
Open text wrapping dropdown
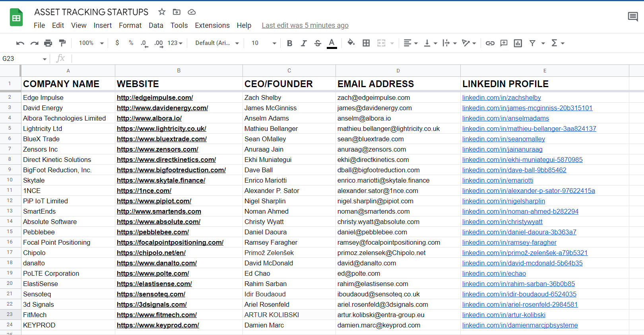pyautogui.click(x=450, y=43)
